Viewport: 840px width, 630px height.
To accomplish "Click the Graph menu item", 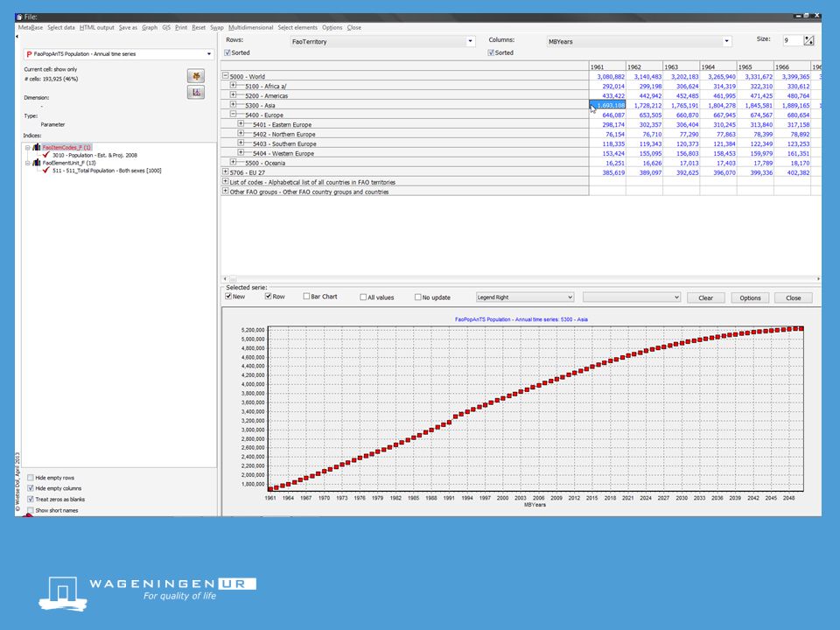I will 150,27.
